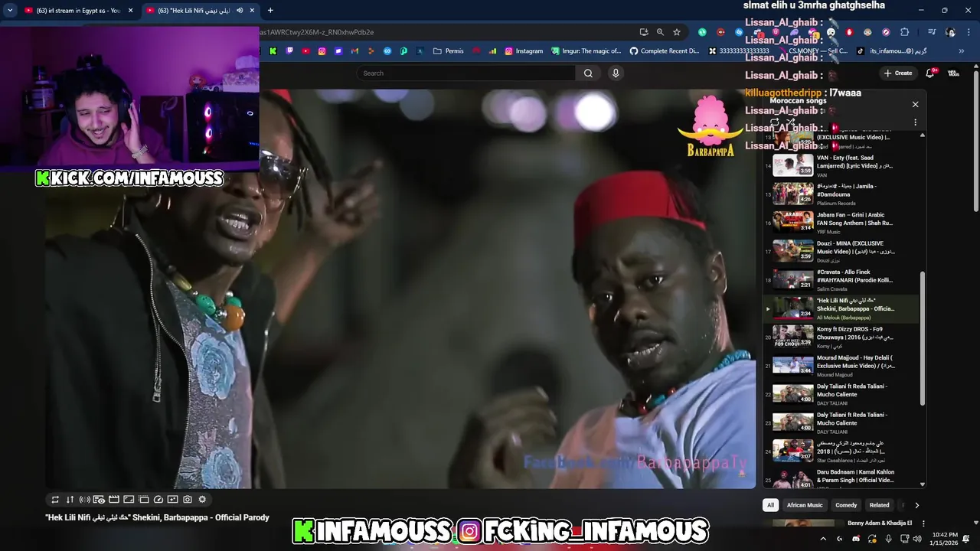Screen dimensions: 980x551
Task: Show hidden system tray icons chevron
Action: click(823, 539)
